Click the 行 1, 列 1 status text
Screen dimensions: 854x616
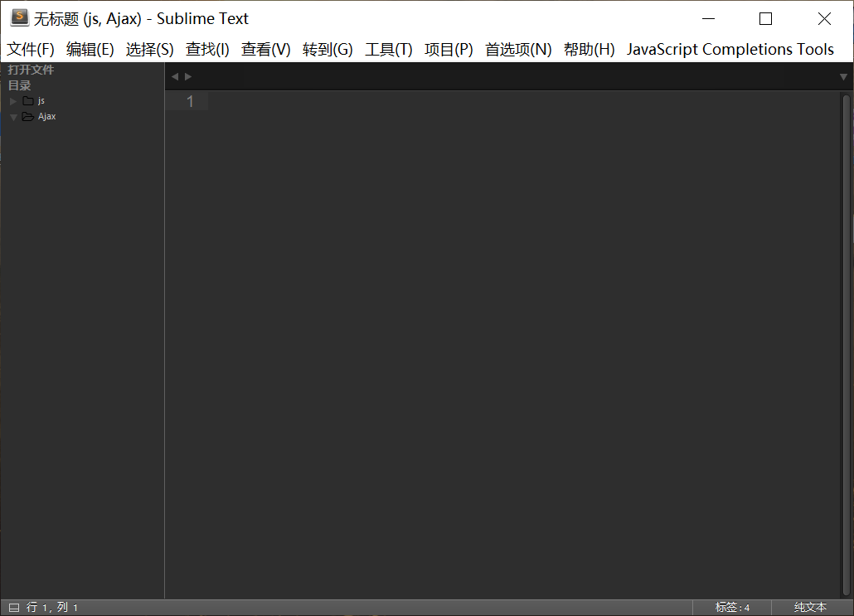point(52,607)
